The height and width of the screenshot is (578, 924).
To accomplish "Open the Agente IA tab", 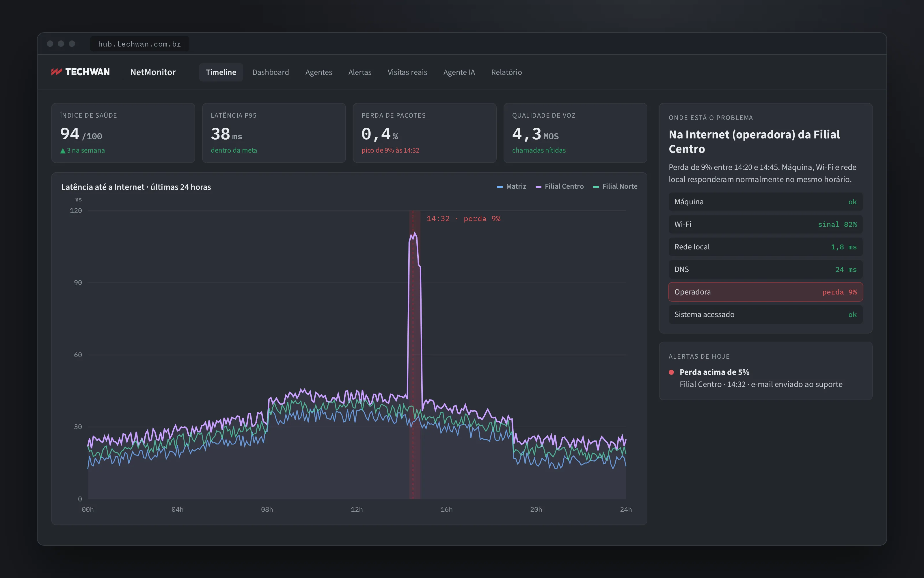I will click(x=459, y=72).
